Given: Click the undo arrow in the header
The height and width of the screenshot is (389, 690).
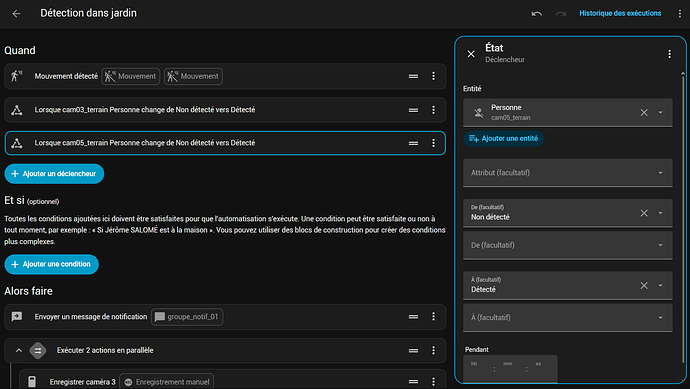Looking at the screenshot, I should 536,14.
